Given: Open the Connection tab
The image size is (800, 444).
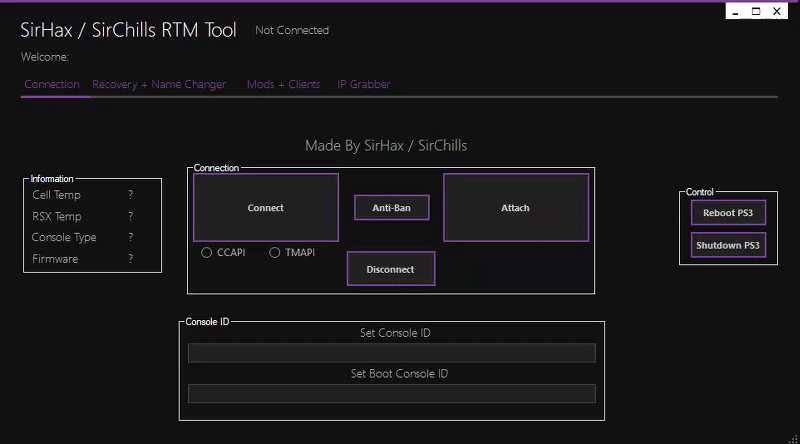Looking at the screenshot, I should tap(52, 84).
